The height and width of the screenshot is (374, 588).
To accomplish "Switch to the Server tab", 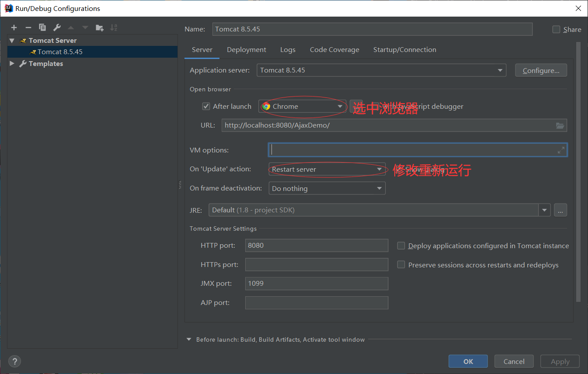I will 202,50.
